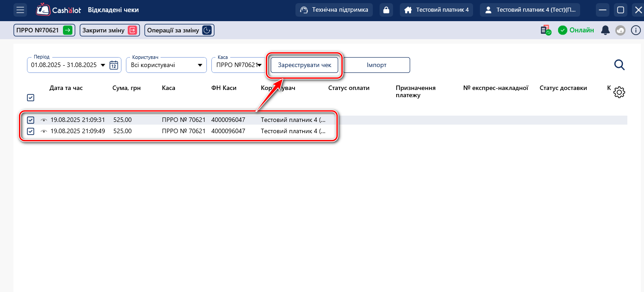Screen dimensions: 644x292
Task: Click the lock screen icon
Action: (x=386, y=10)
